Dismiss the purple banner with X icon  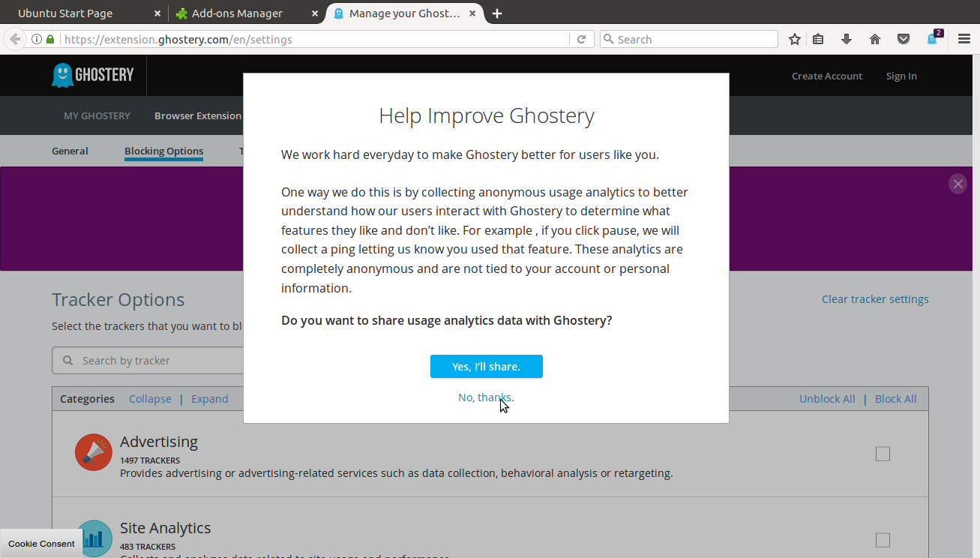tap(958, 184)
